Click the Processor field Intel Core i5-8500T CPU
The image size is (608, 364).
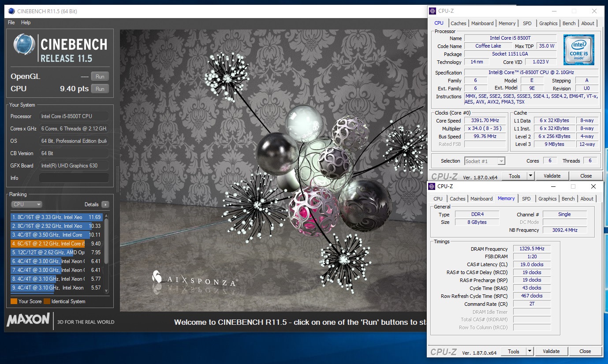pos(74,116)
